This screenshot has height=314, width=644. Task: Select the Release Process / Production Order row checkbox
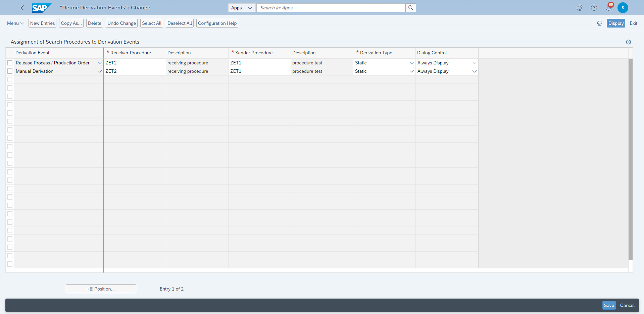10,63
